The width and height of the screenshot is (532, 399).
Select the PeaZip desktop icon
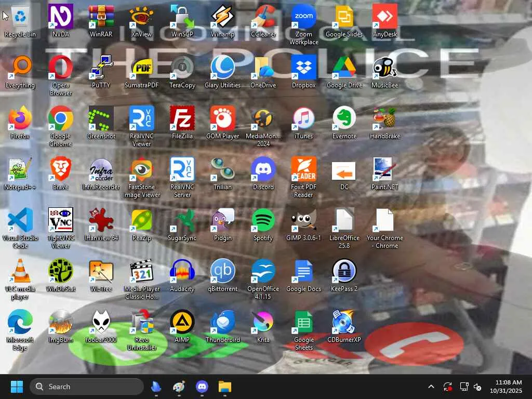141,224
